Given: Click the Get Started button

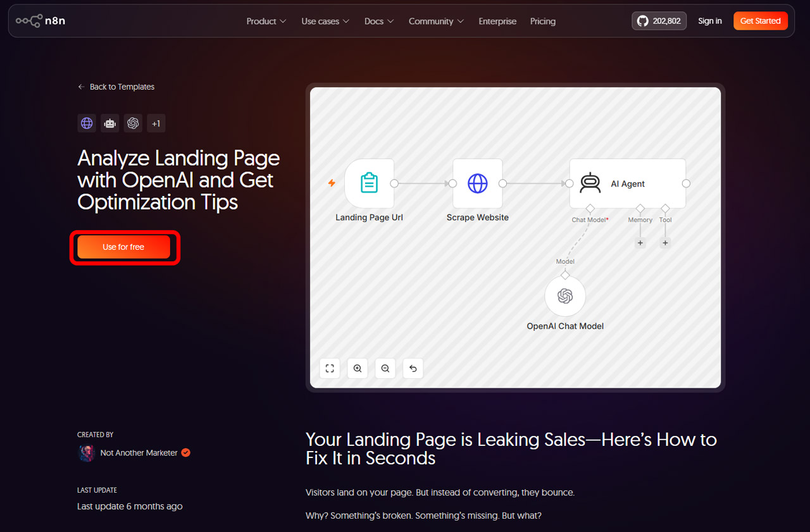Looking at the screenshot, I should pos(761,21).
